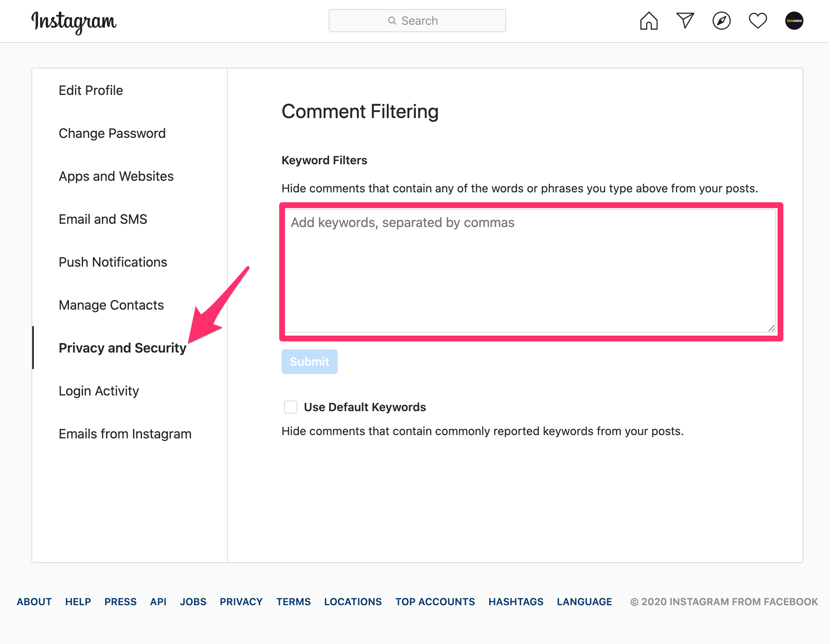Enable the Use Default Keywords checkbox
Viewport: 829px width, 644px height.
point(291,407)
